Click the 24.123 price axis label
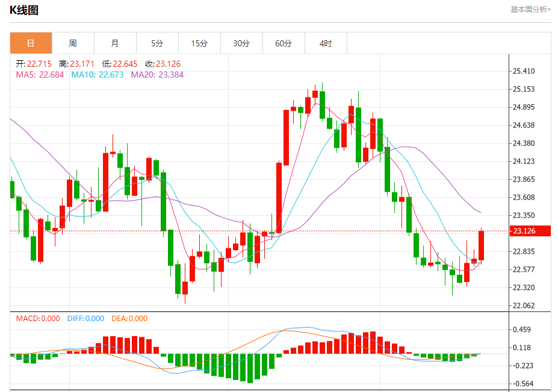The image size is (558, 392). [x=524, y=161]
